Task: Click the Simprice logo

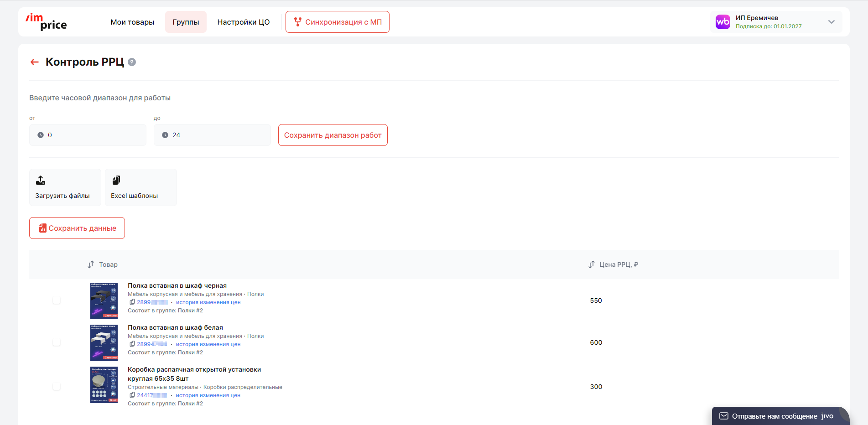Action: click(x=46, y=22)
